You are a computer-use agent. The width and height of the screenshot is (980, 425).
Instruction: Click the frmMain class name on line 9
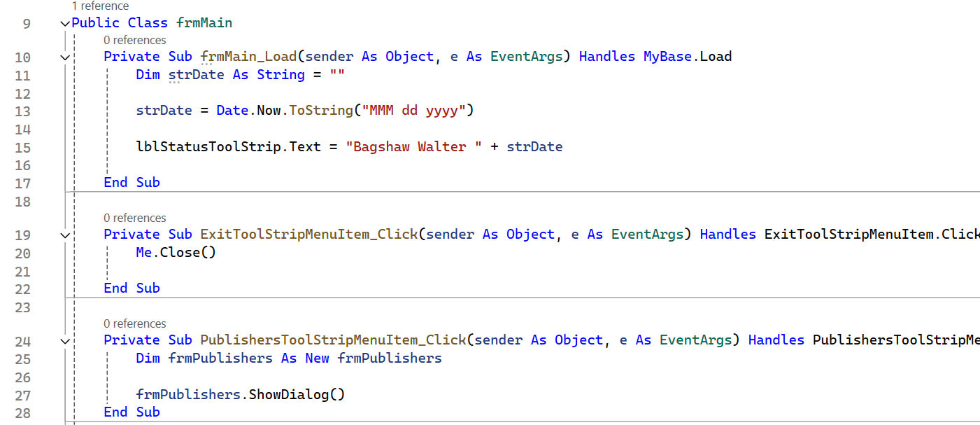point(204,22)
